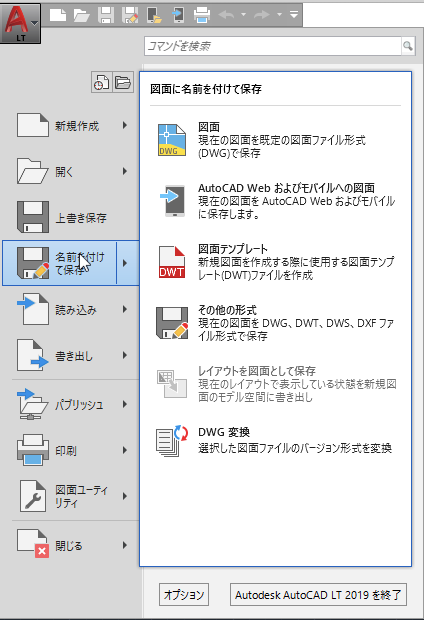Select 上書き保存 menu item
435x630 pixels.
[70, 217]
